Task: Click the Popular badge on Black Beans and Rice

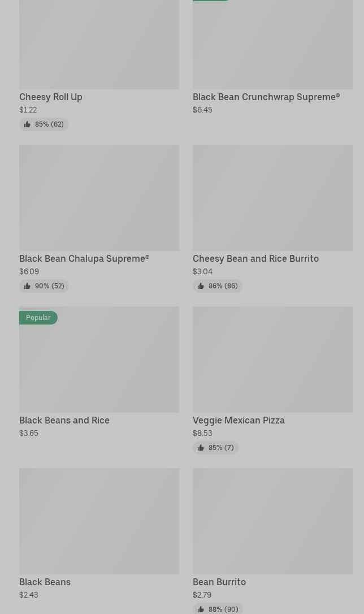Action: 38,318
